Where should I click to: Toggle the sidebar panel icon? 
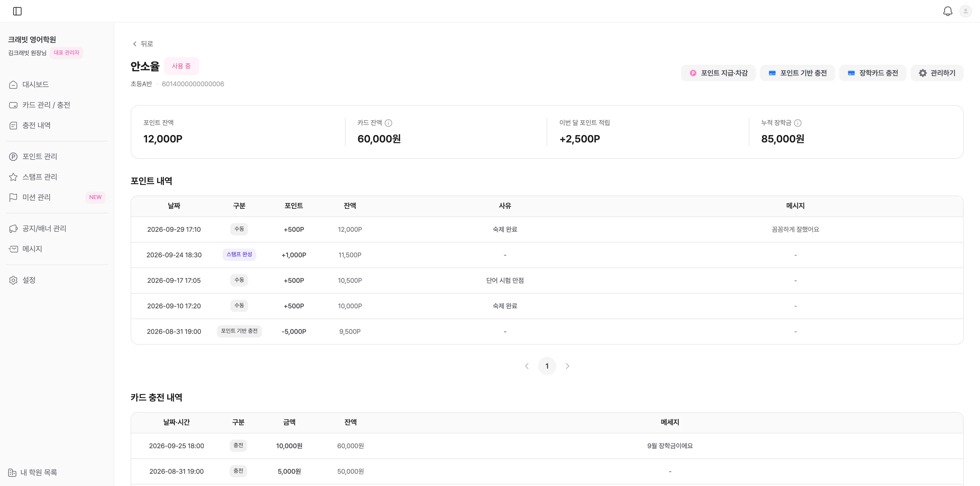coord(18,11)
